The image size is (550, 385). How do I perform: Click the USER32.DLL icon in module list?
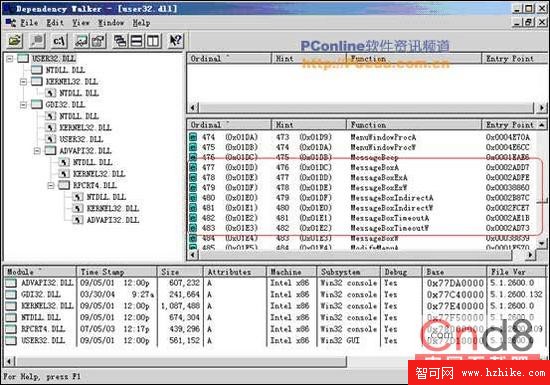pyautogui.click(x=11, y=340)
